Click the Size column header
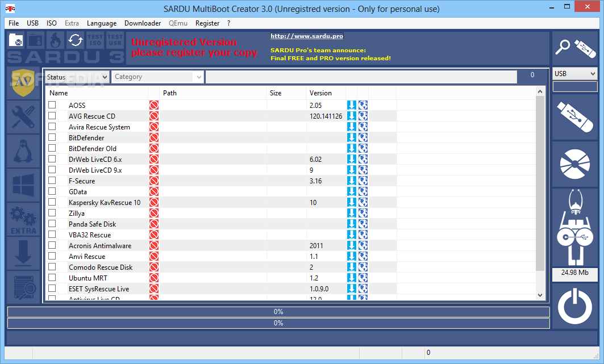Viewport: 604px width, 364px height. pyautogui.click(x=286, y=93)
